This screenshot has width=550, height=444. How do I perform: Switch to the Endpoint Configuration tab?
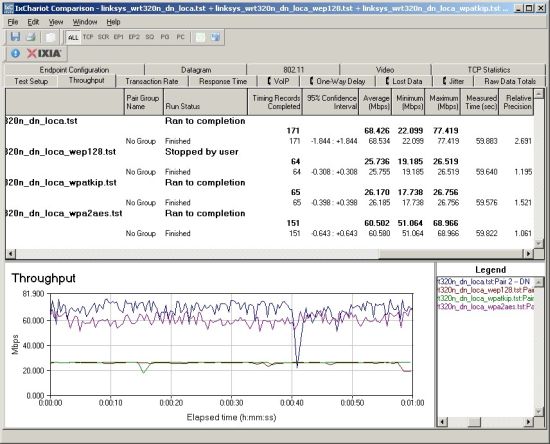click(x=74, y=69)
